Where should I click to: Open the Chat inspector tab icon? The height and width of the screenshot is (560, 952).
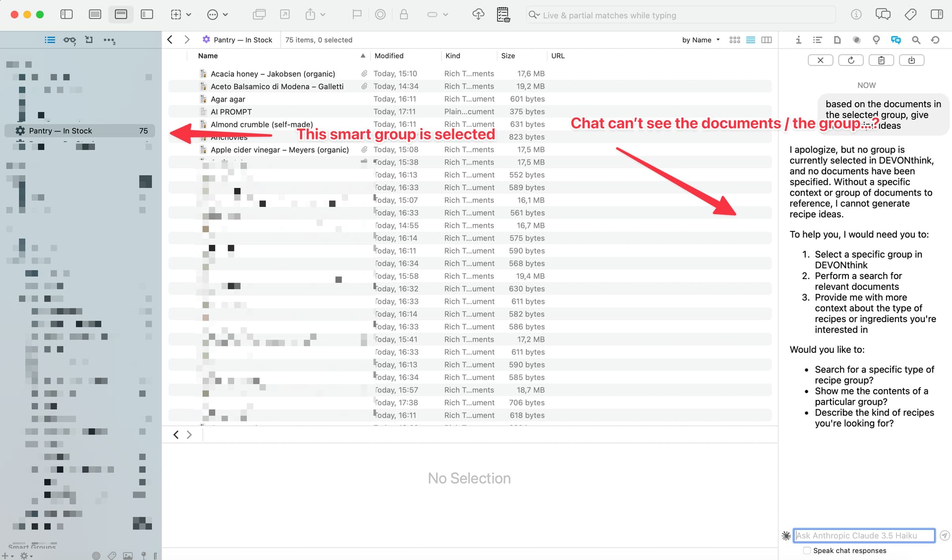pyautogui.click(x=895, y=40)
